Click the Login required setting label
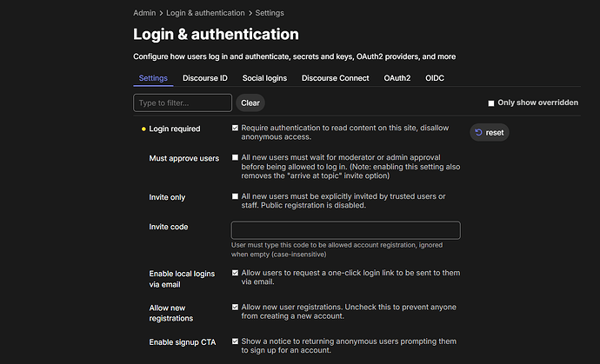 click(175, 129)
